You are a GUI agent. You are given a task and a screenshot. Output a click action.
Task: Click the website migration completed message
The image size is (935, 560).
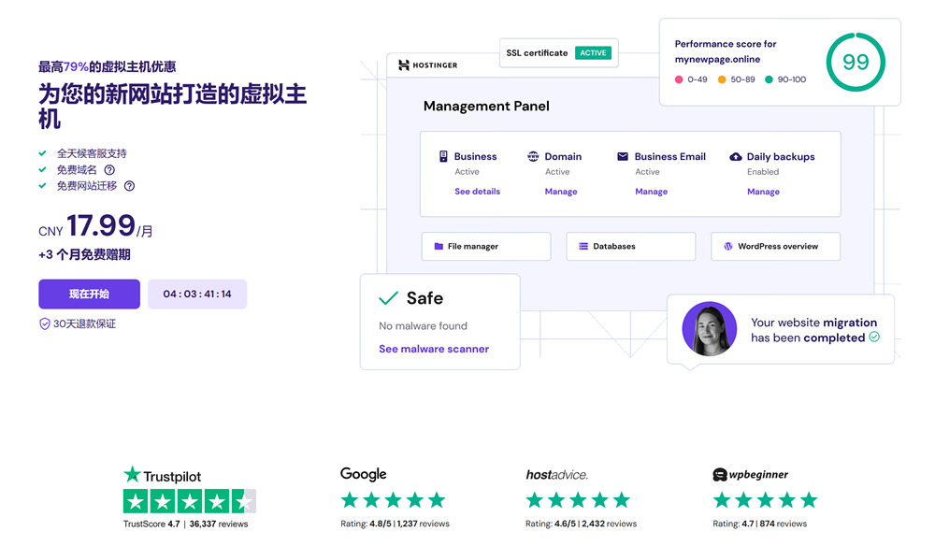tap(814, 330)
